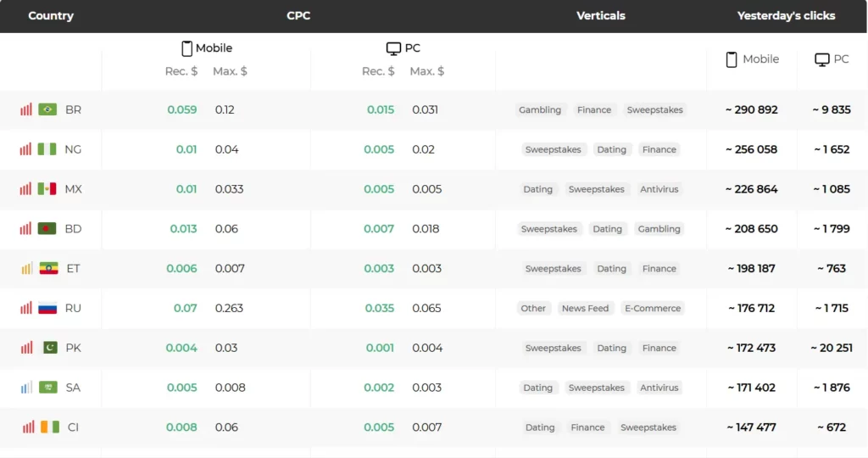Screen dimensions: 868x458
Task: Sort by the Country column header
Action: point(51,16)
